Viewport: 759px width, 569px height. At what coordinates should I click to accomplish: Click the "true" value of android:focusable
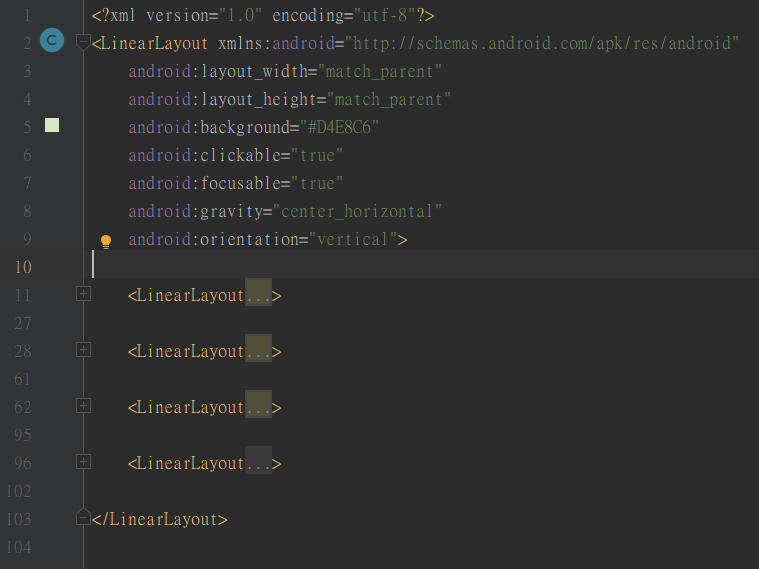[317, 184]
